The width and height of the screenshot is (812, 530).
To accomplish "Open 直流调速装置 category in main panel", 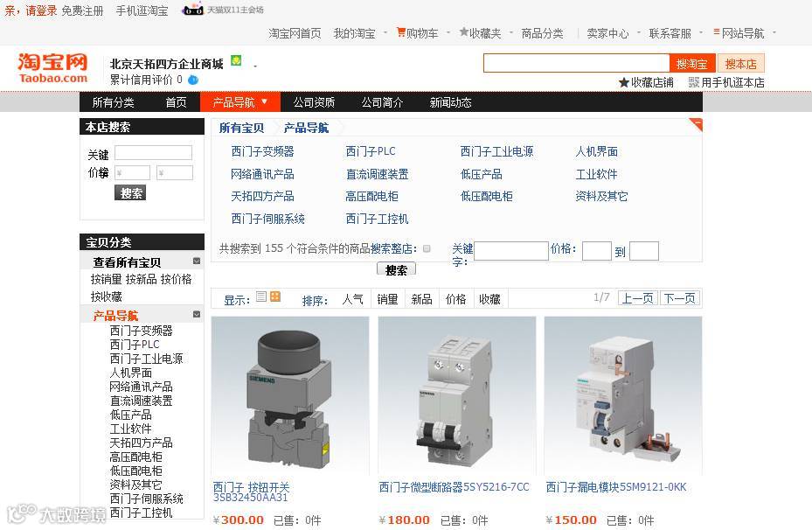I will pyautogui.click(x=377, y=174).
